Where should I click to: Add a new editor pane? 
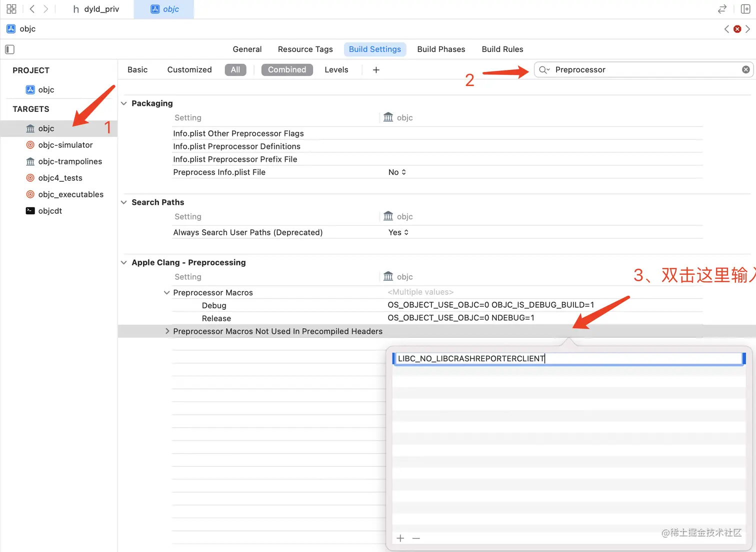coord(745,9)
